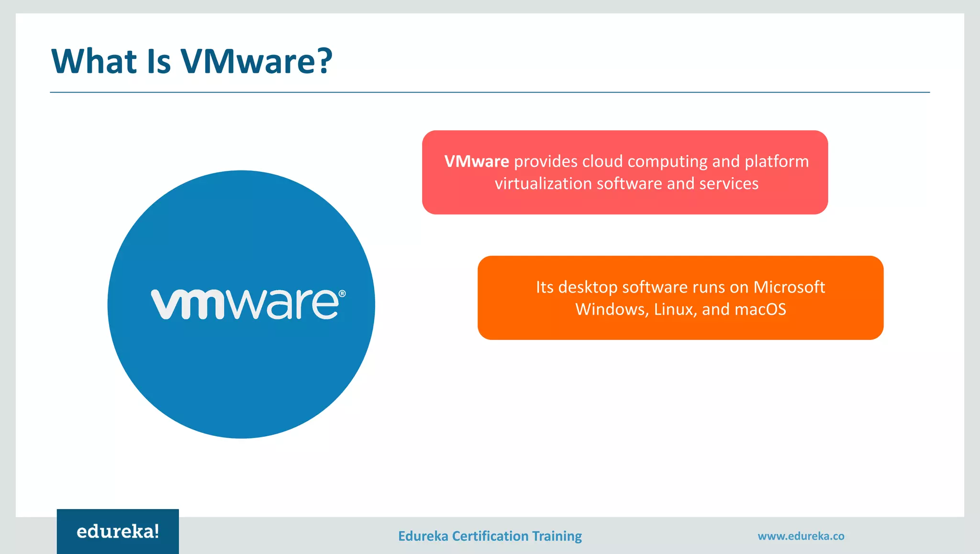The width and height of the screenshot is (980, 554).
Task: Click the word 'Microsoft' in orange box
Action: coord(789,287)
